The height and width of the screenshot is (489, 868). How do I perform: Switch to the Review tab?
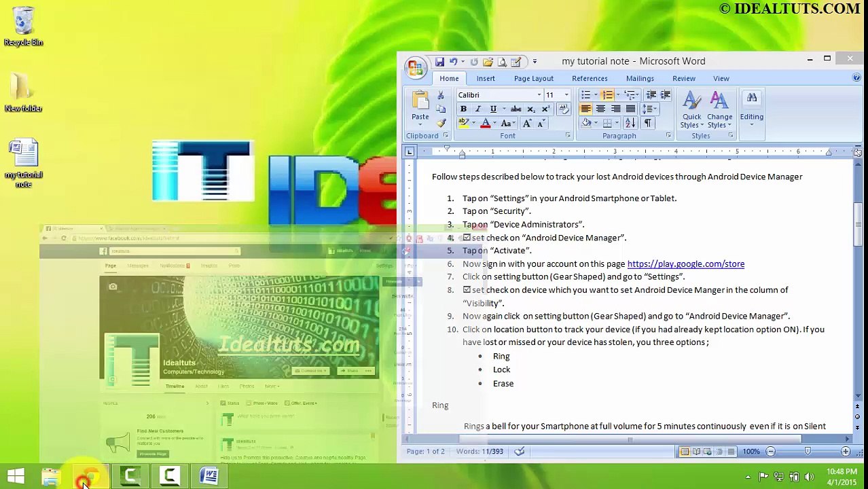pyautogui.click(x=684, y=79)
